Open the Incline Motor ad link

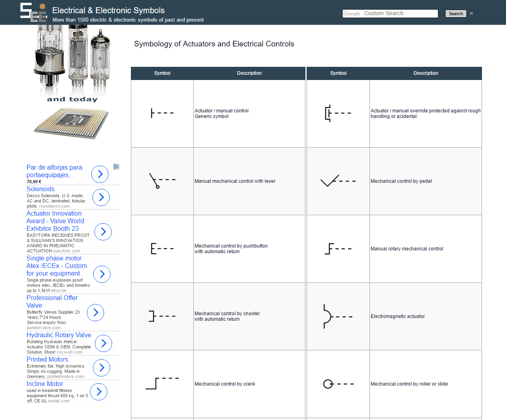(45, 384)
